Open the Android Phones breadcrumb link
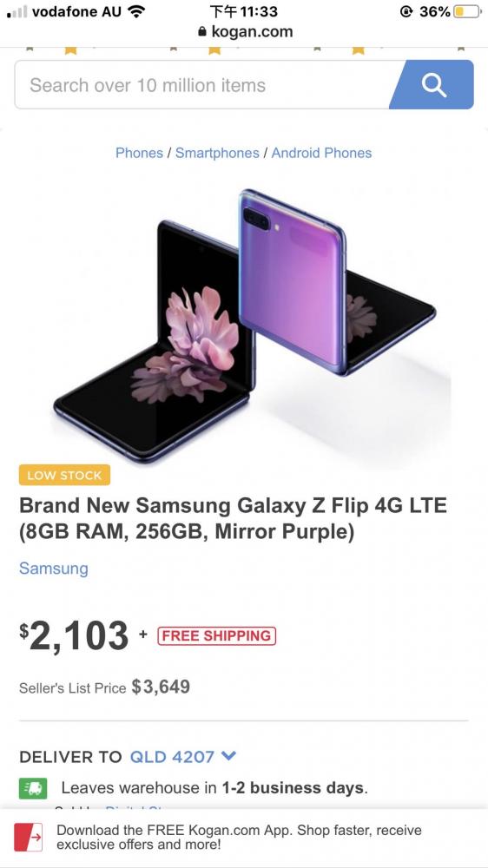Image resolution: width=488 pixels, height=868 pixels. point(321,153)
